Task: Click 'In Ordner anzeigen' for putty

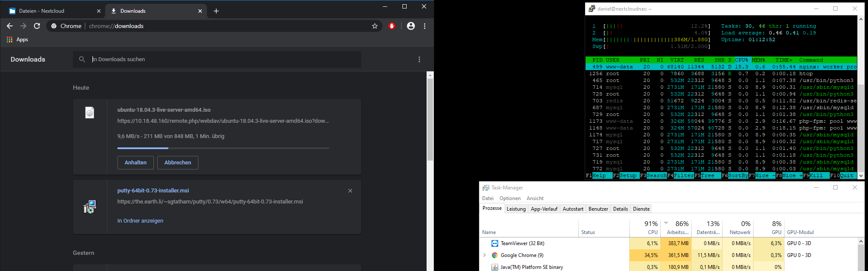Action: click(140, 221)
